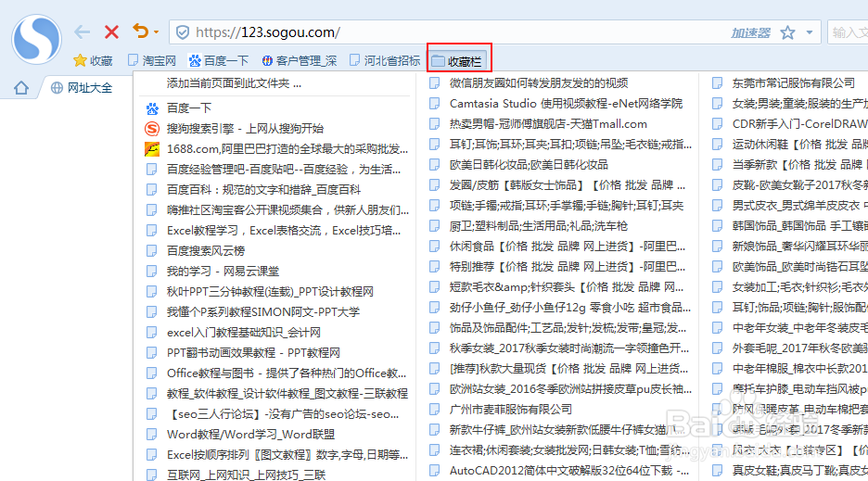This screenshot has height=481, width=868.
Task: Open the 百度一下 bookmark in favorites bar
Action: (219, 61)
